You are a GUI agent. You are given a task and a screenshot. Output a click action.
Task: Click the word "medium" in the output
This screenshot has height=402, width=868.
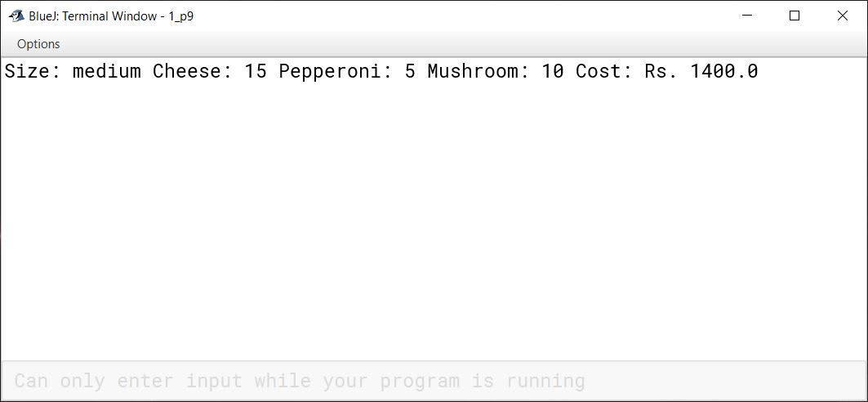tap(107, 71)
